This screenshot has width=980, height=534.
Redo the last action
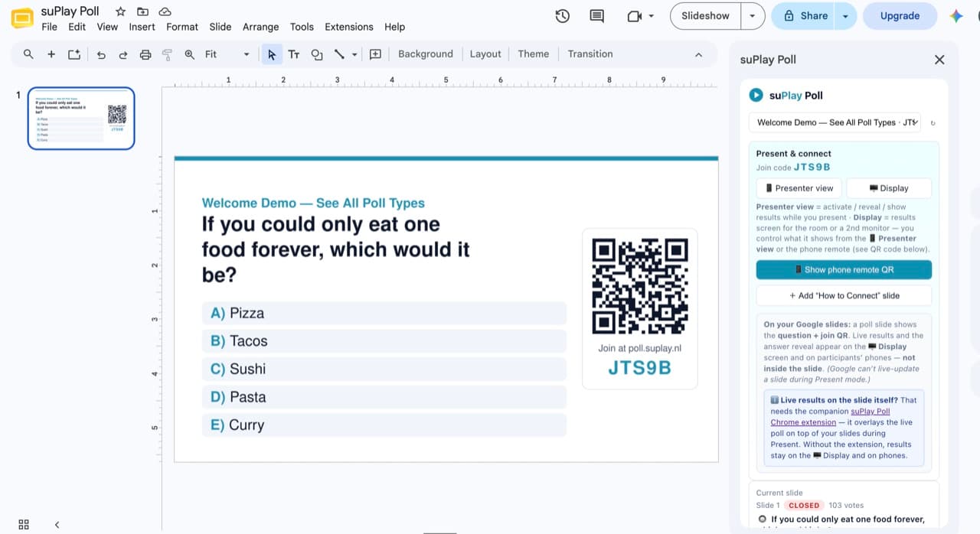123,54
